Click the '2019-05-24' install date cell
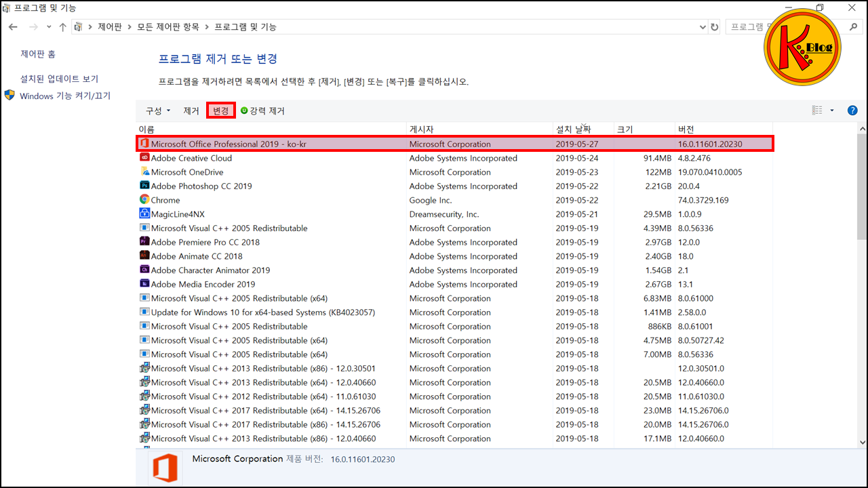868x488 pixels. 577,158
